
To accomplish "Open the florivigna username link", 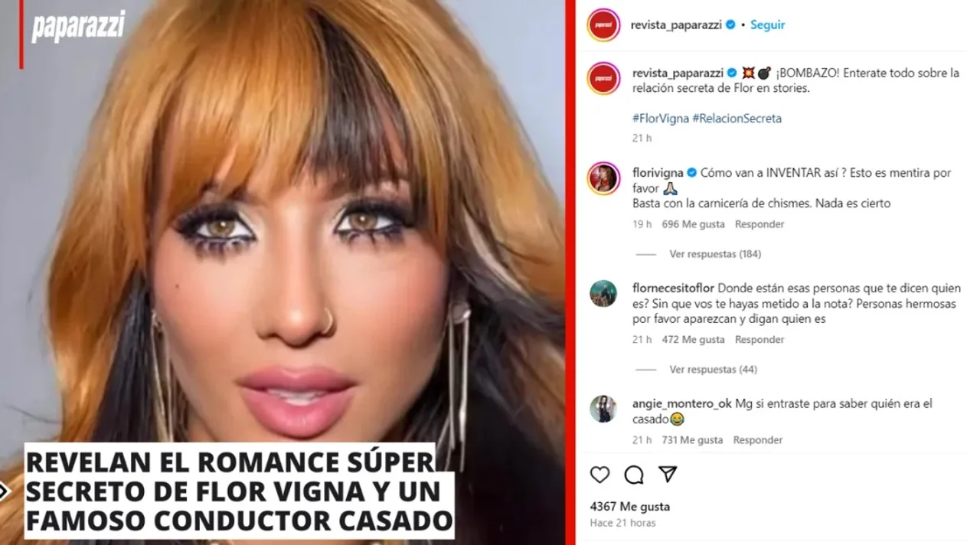I will tap(658, 173).
